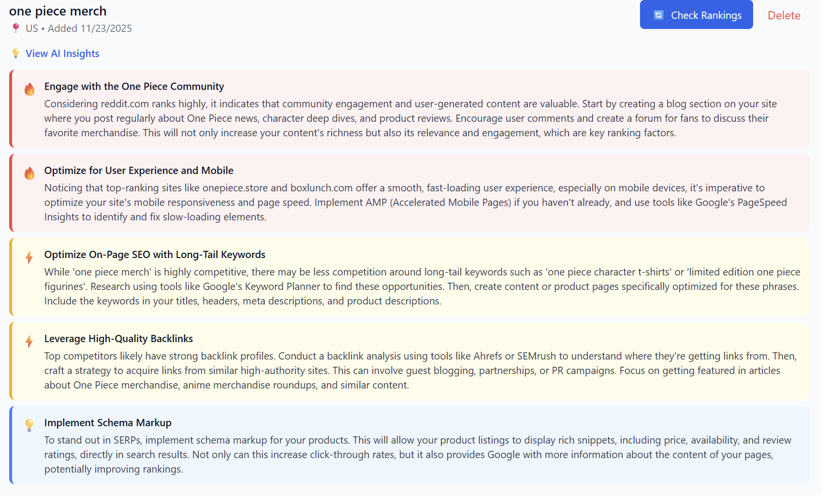The width and height of the screenshot is (830, 504).
Task: Delete the one piece merch keyword
Action: 784,15
